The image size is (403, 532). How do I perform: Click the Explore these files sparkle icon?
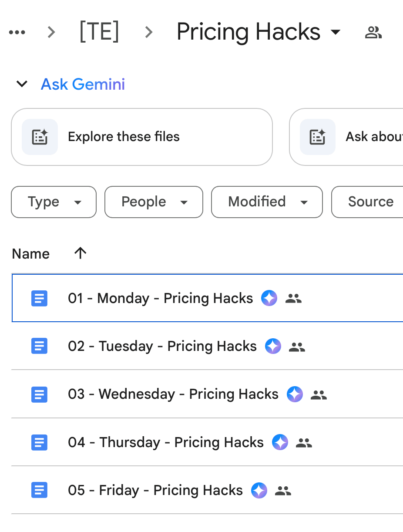pos(40,137)
